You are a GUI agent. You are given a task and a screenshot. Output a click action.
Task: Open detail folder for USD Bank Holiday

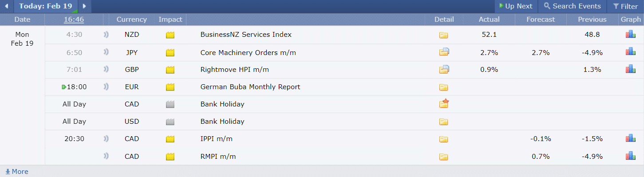(x=444, y=122)
